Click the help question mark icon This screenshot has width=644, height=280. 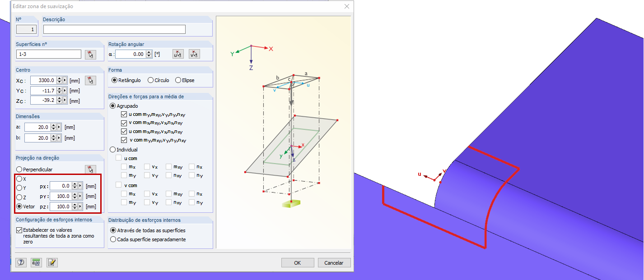[20, 262]
